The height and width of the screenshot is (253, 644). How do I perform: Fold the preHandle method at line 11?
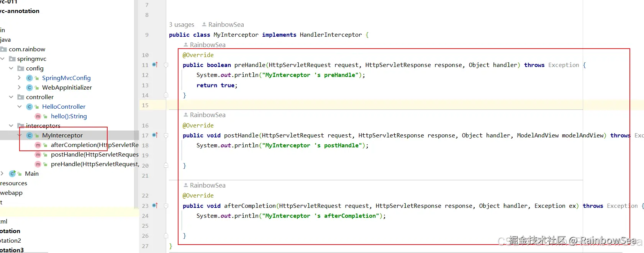click(x=166, y=65)
